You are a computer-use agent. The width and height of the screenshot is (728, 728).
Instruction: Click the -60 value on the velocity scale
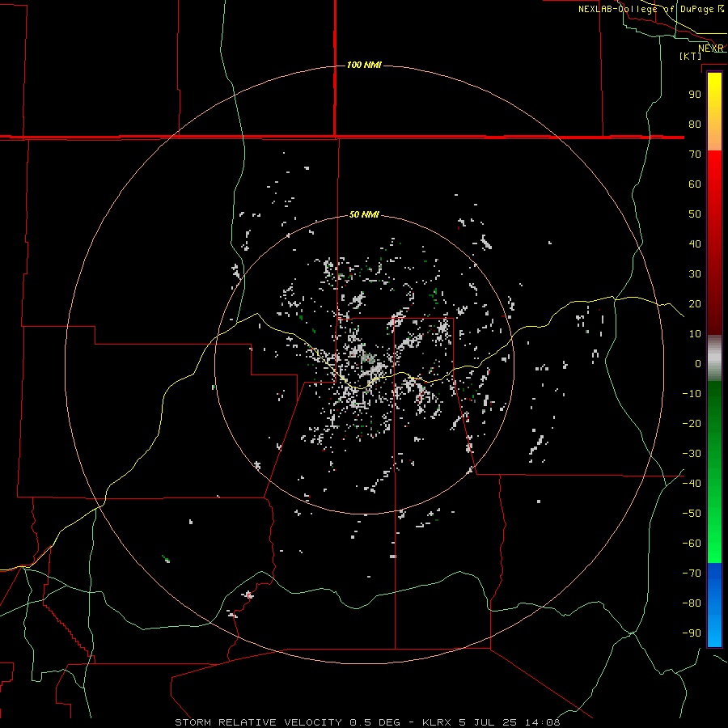[x=692, y=544]
